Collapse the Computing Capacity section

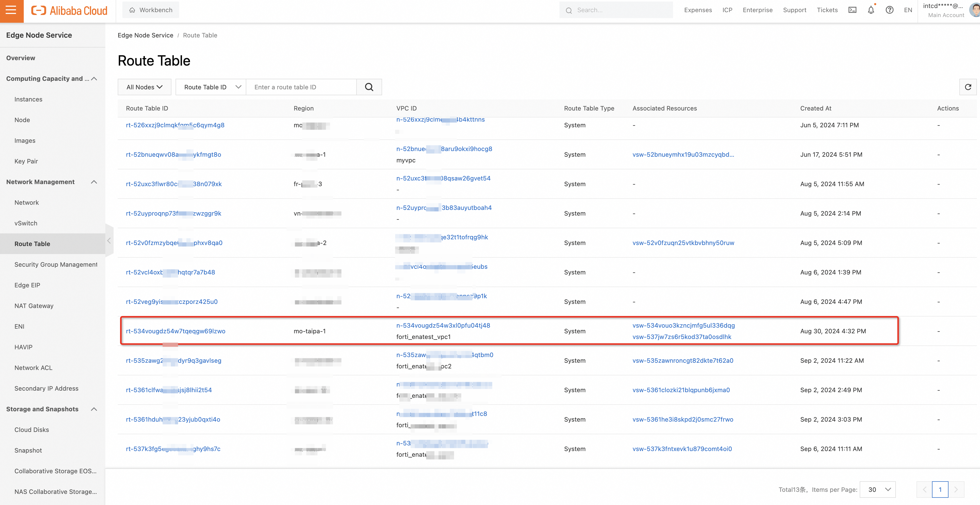point(94,79)
